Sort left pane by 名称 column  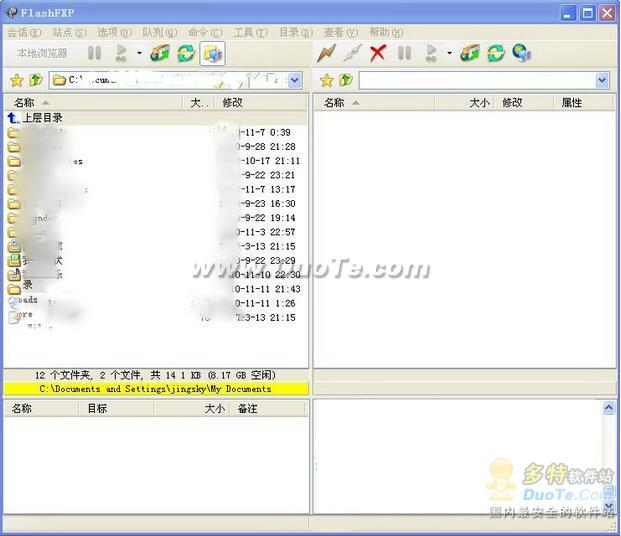(x=93, y=103)
